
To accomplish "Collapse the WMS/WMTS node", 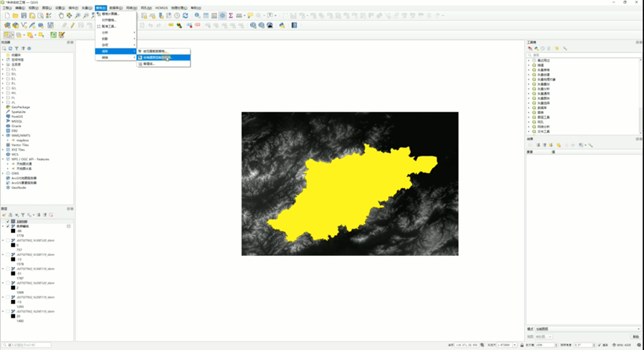I will tap(3, 136).
